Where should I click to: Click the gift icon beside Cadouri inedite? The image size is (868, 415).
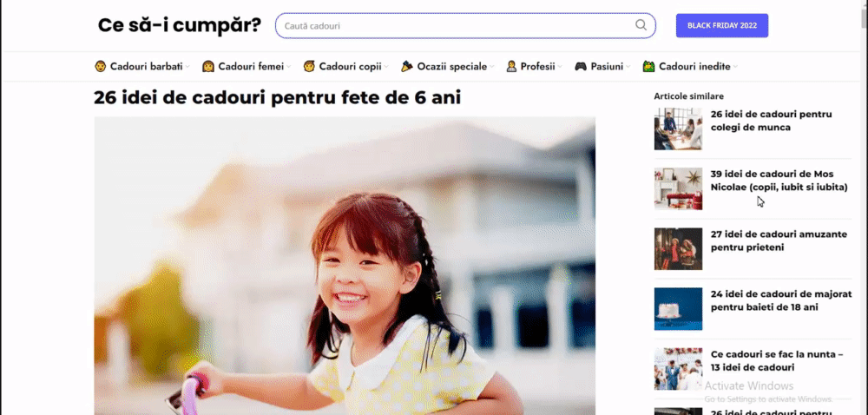tap(648, 66)
